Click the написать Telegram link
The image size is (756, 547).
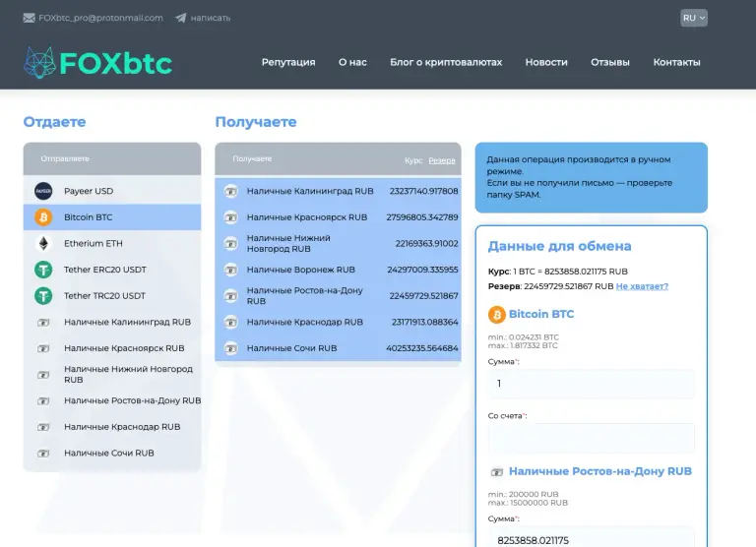211,18
